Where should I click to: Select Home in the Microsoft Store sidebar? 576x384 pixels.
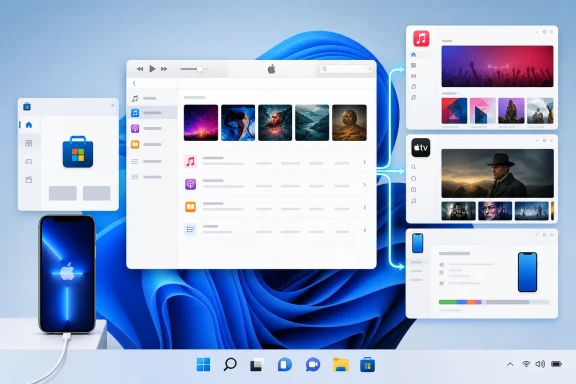tap(29, 125)
